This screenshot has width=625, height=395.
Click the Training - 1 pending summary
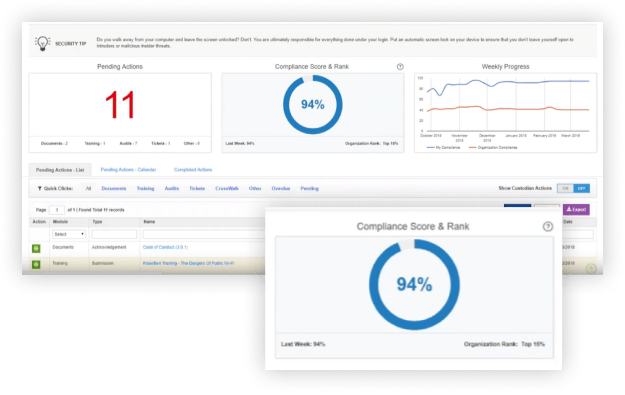(95, 143)
